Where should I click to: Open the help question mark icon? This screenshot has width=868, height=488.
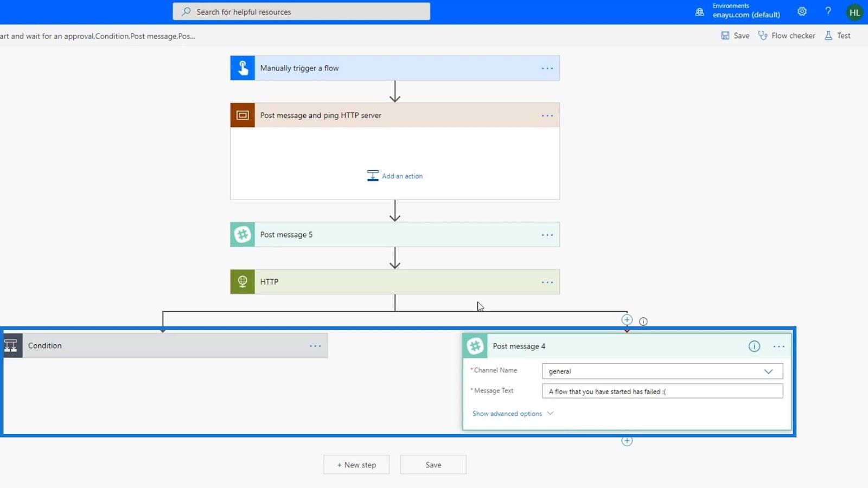[828, 11]
